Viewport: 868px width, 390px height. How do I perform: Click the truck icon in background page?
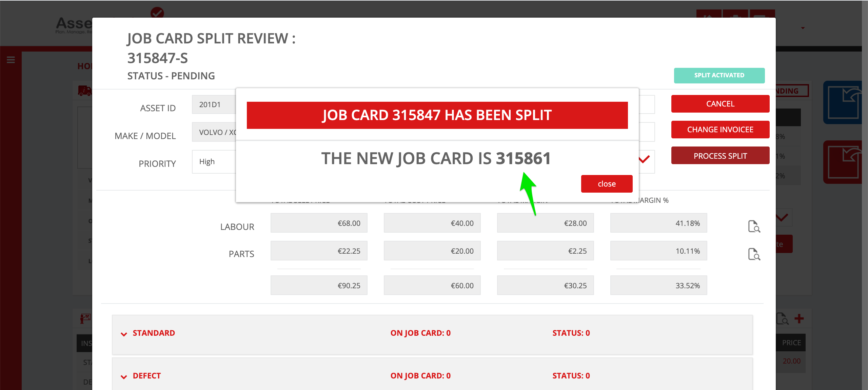tap(85, 91)
